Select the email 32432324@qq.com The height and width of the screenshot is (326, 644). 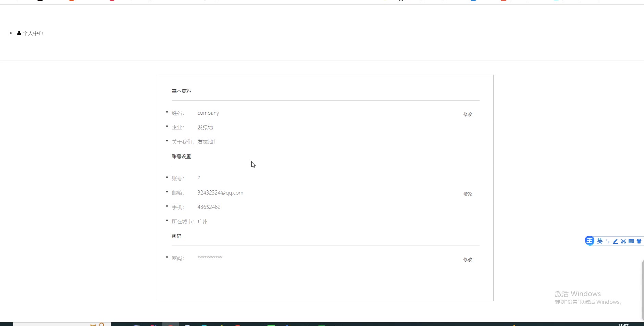click(x=220, y=193)
